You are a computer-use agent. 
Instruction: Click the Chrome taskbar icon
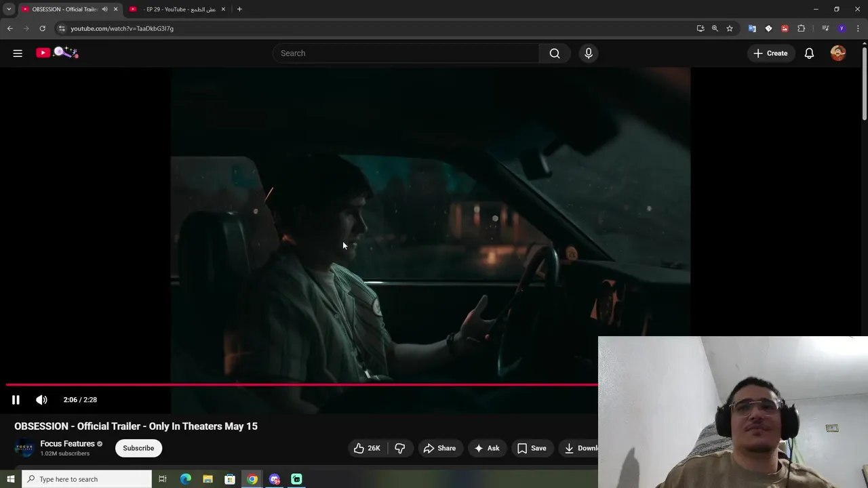(x=252, y=479)
